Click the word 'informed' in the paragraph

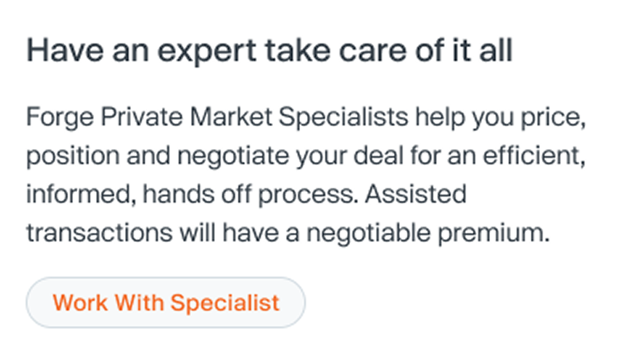80,195
